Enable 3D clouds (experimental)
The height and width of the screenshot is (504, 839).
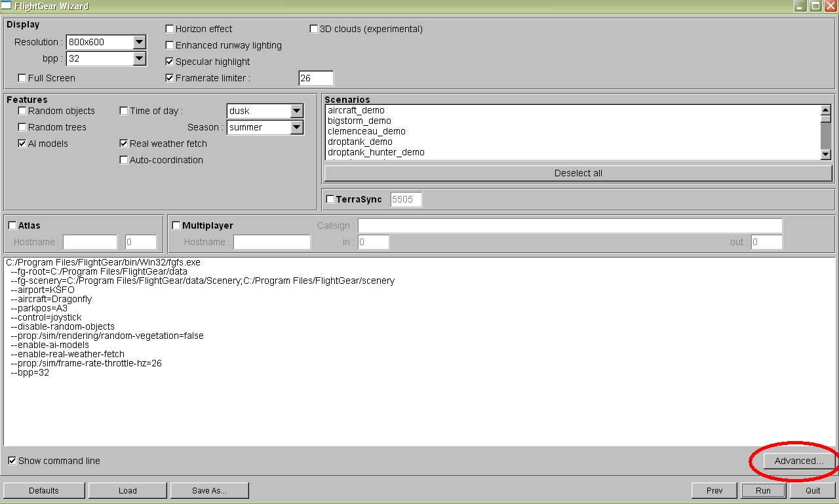click(314, 29)
